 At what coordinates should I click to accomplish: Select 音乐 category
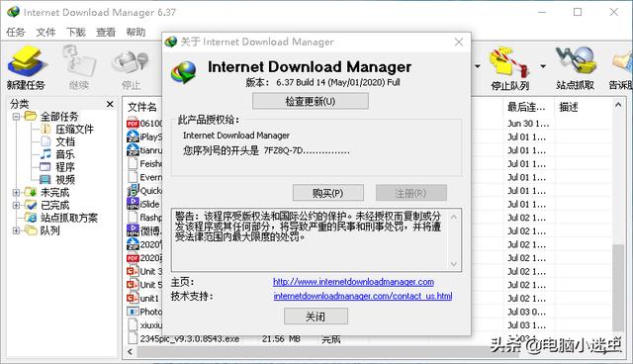pyautogui.click(x=65, y=154)
